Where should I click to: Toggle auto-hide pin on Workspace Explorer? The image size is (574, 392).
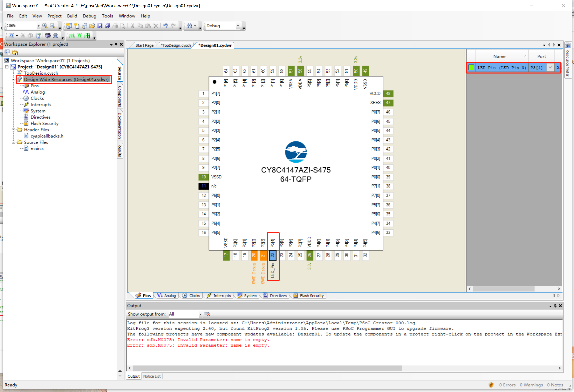[x=116, y=44]
